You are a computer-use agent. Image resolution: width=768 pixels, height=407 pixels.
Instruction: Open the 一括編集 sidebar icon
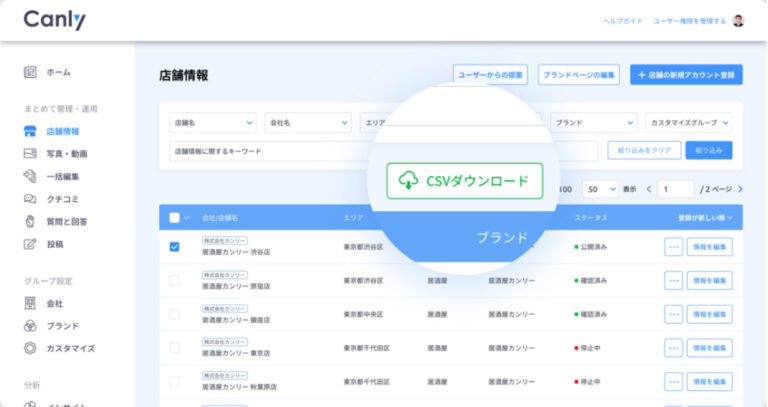coord(29,176)
